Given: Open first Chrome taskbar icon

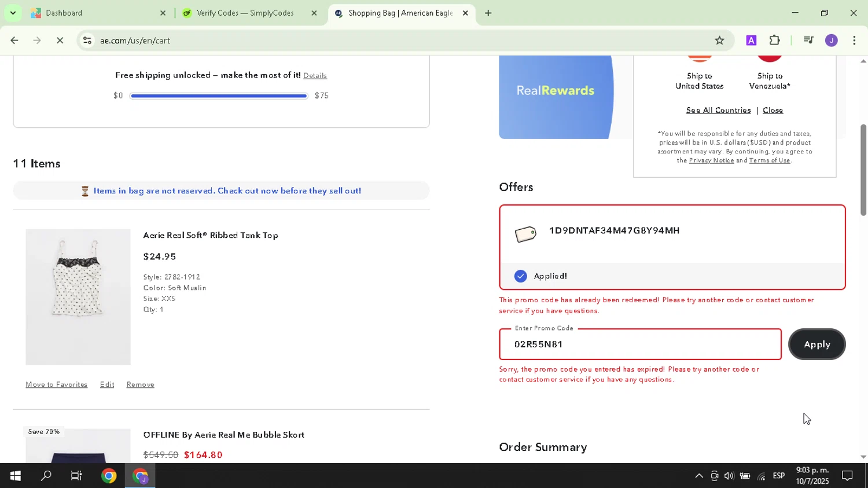Looking at the screenshot, I should coord(109,476).
